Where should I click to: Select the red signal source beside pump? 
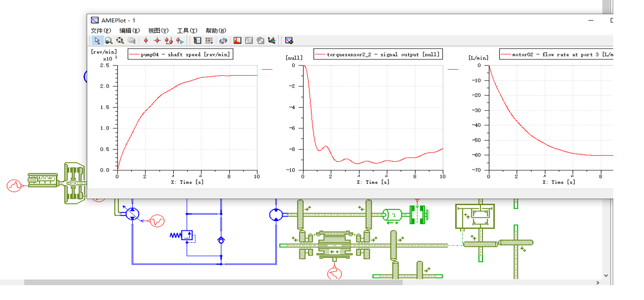(x=156, y=221)
